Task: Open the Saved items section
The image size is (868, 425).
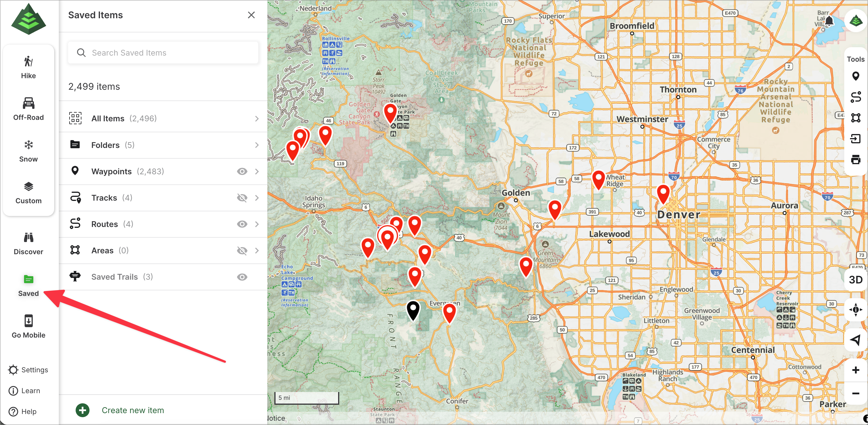Action: coord(28,285)
